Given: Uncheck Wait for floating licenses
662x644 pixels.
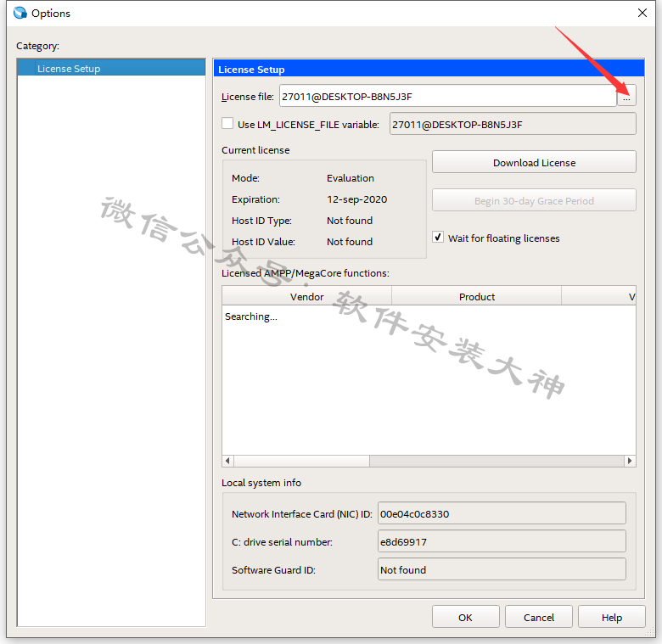Looking at the screenshot, I should tap(439, 238).
